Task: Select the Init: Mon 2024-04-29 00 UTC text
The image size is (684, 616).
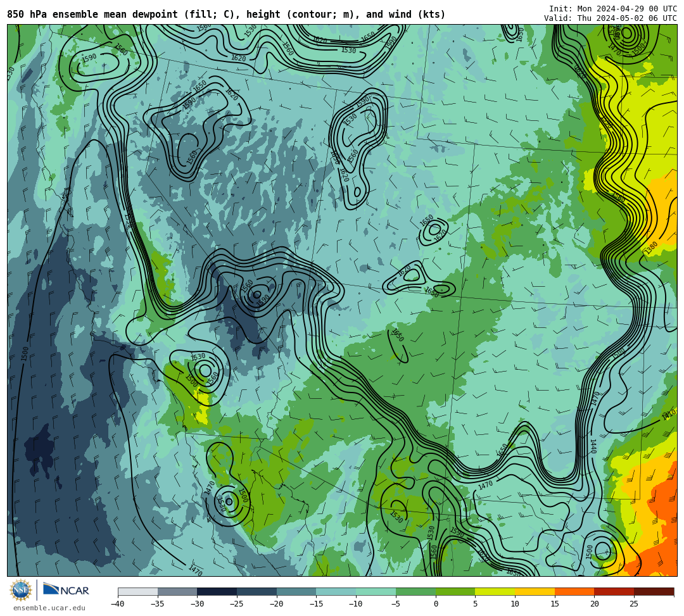Action: click(x=613, y=9)
